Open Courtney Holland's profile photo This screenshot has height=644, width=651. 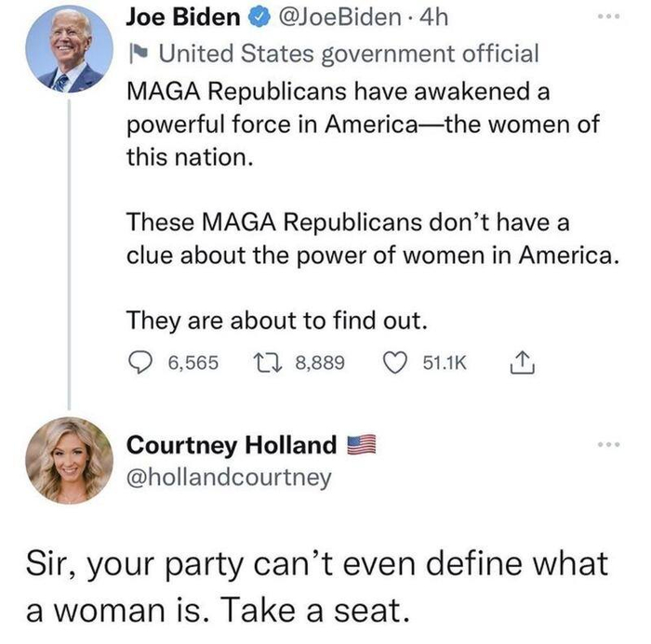tap(69, 460)
